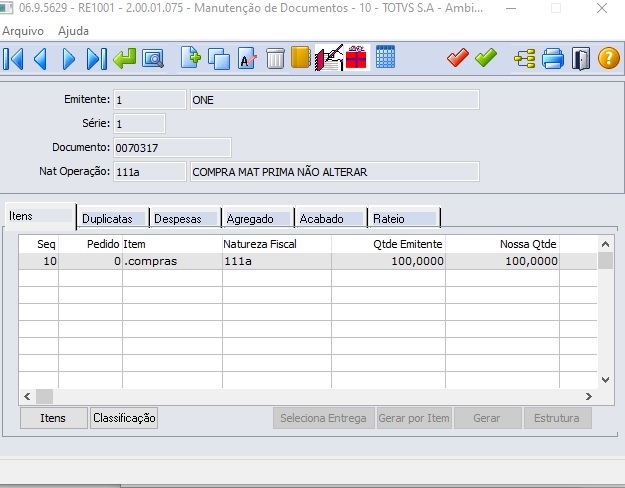Viewport: 625px width, 488px height.
Task: Click the Classificação button
Action: click(124, 418)
